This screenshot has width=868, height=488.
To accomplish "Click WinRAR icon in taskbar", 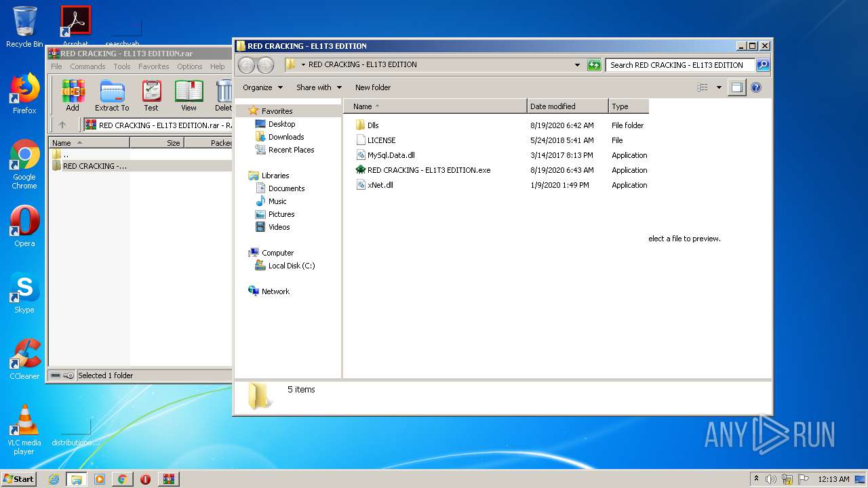I will pos(168,479).
